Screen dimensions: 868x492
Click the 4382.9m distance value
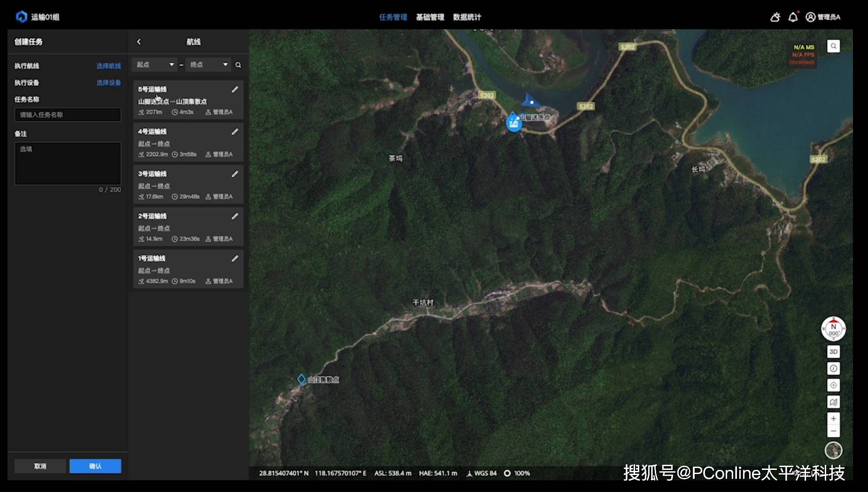(157, 281)
